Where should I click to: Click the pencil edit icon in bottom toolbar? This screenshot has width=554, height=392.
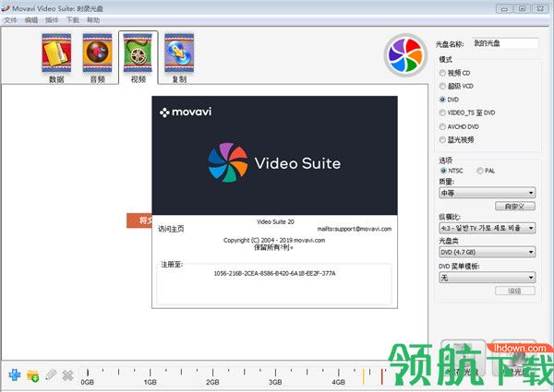click(51, 374)
